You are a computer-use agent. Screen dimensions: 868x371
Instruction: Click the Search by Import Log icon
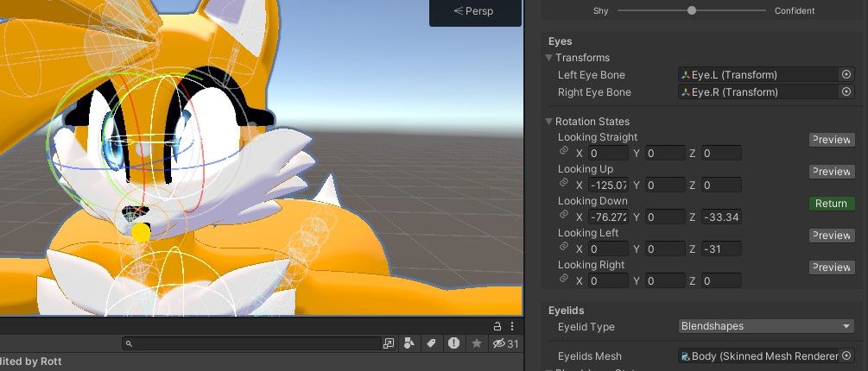coord(453,343)
